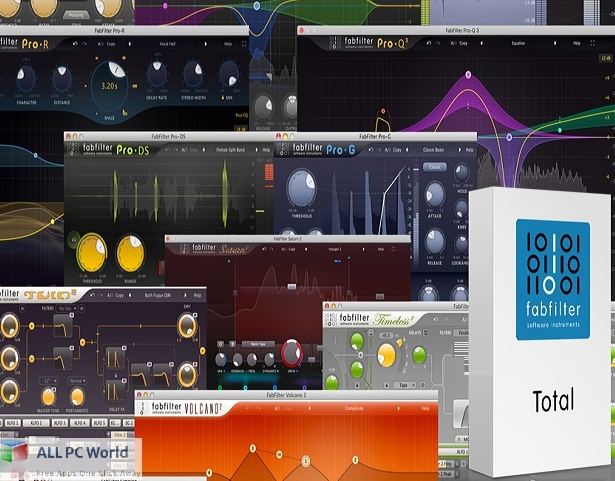This screenshot has width=615, height=481.
Task: Open the Complexity preset menu in Volcano 2
Action: [354, 408]
